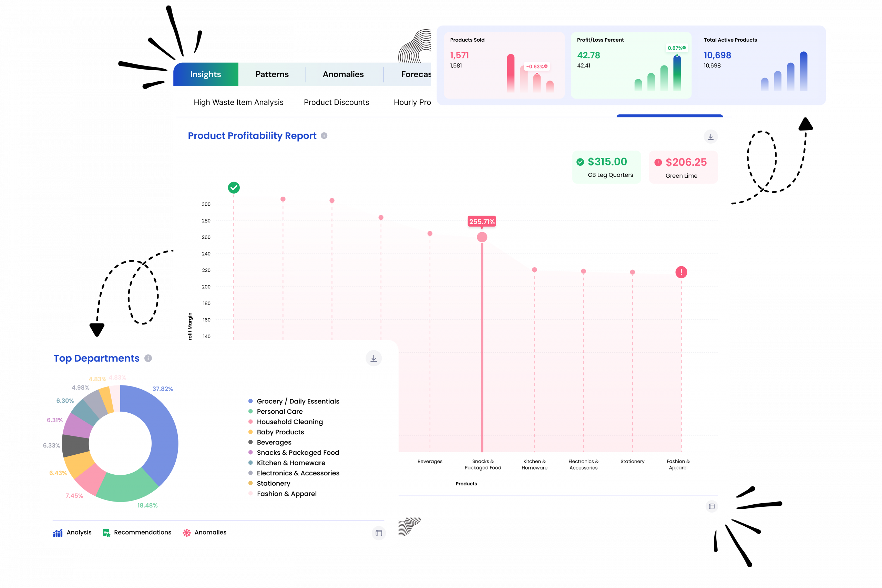
Task: Download the Product Profitability Report
Action: click(x=710, y=137)
